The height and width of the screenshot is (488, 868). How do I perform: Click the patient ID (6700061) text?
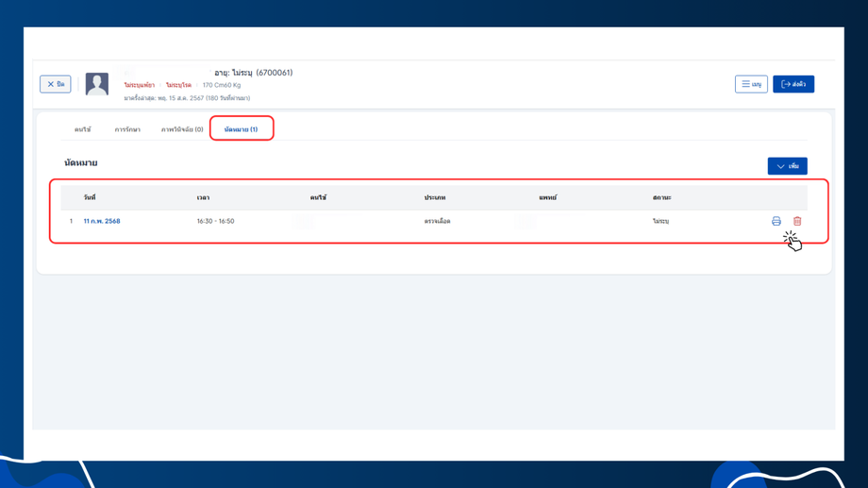[274, 73]
